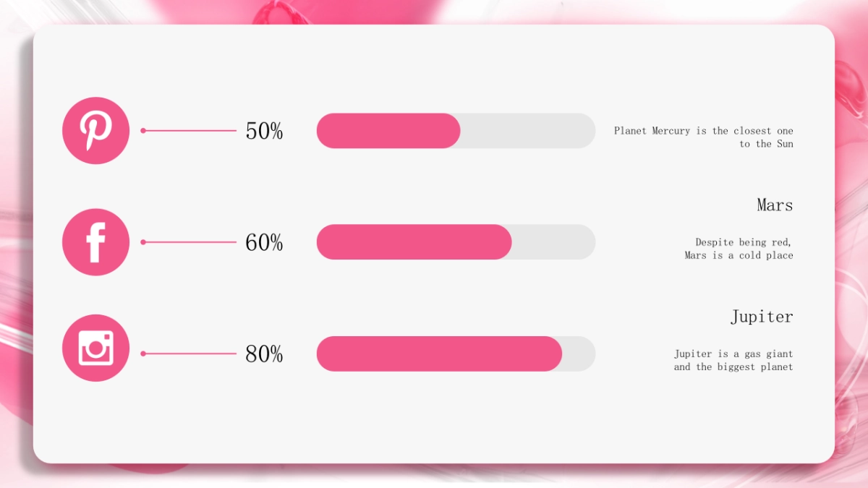Click the gray unfilled part of the 60% bar
Viewport: 868px width, 488px height.
click(553, 242)
